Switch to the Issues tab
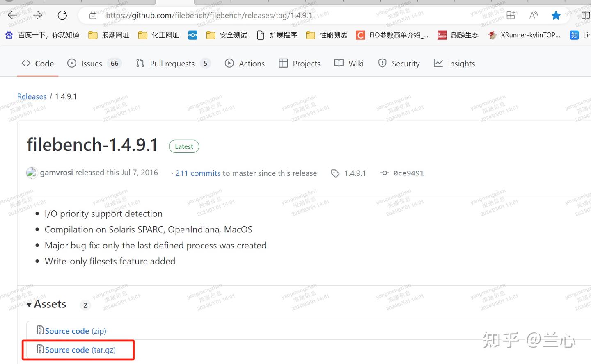Image resolution: width=591 pixels, height=364 pixels. (91, 63)
